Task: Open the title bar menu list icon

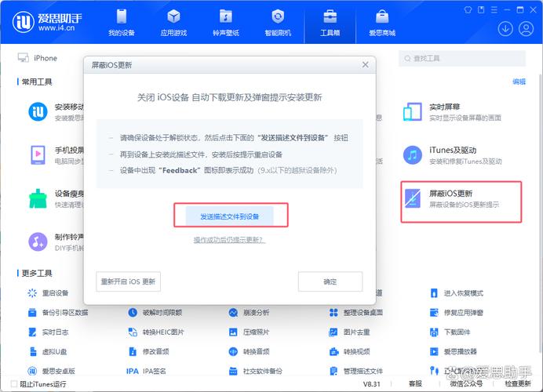Action: point(494,9)
